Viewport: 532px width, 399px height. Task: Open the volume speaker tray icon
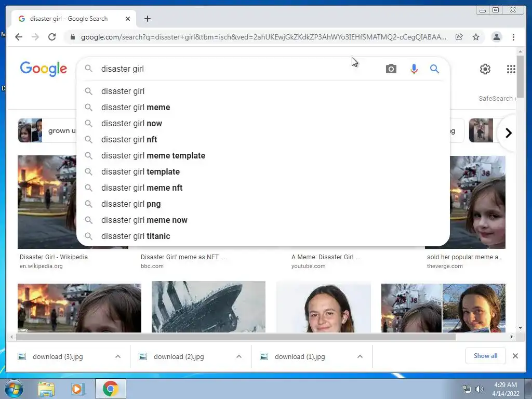pyautogui.click(x=480, y=390)
